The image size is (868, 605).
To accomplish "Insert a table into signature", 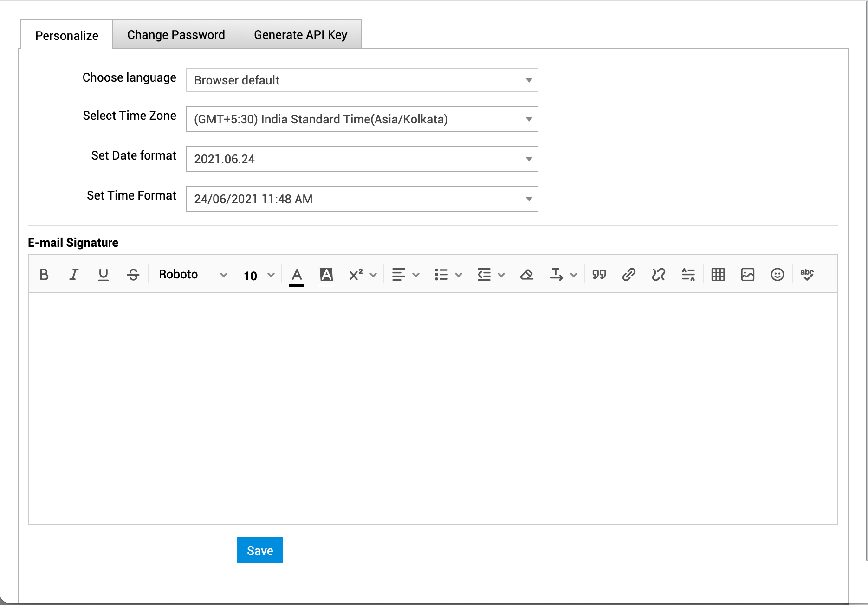I will pos(718,275).
